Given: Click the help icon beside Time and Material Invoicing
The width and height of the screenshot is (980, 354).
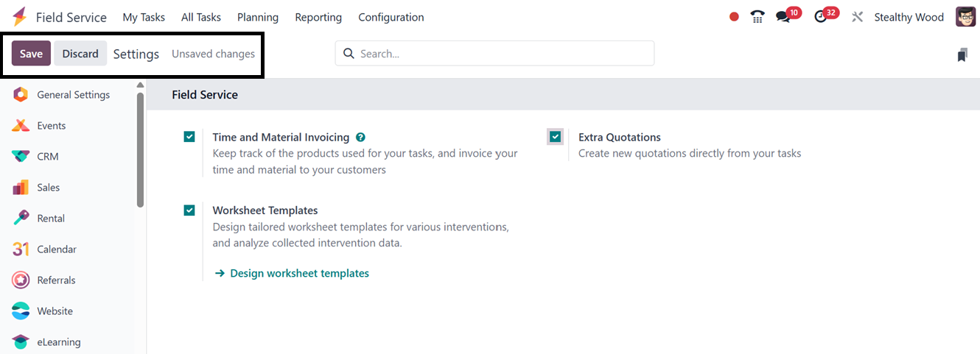Looking at the screenshot, I should tap(360, 137).
